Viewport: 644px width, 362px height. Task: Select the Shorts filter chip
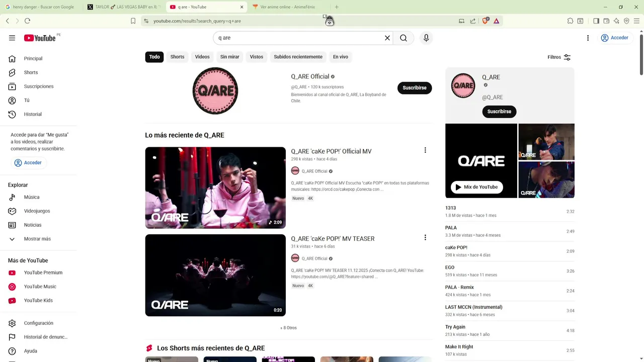tap(177, 57)
